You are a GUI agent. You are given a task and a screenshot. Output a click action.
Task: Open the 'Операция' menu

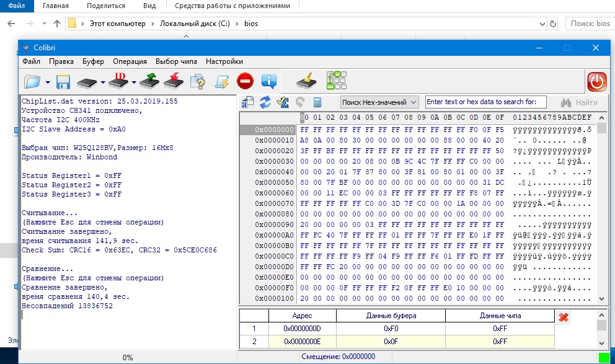(130, 61)
